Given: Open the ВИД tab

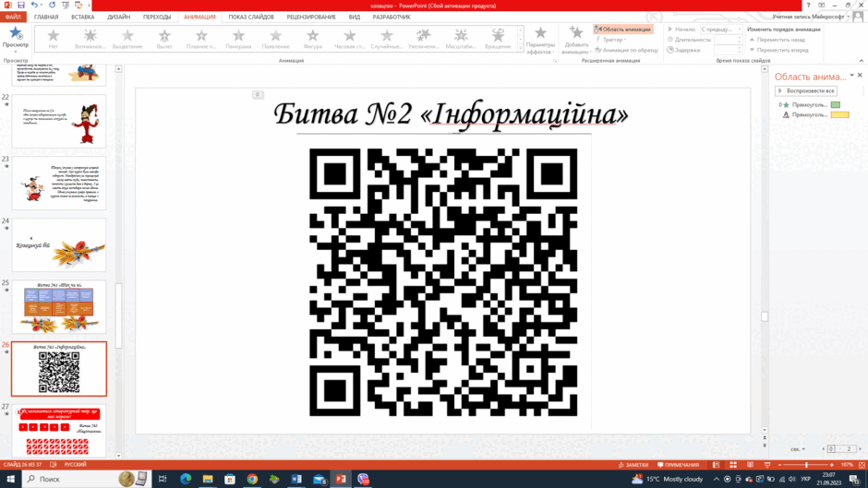Looking at the screenshot, I should [355, 18].
